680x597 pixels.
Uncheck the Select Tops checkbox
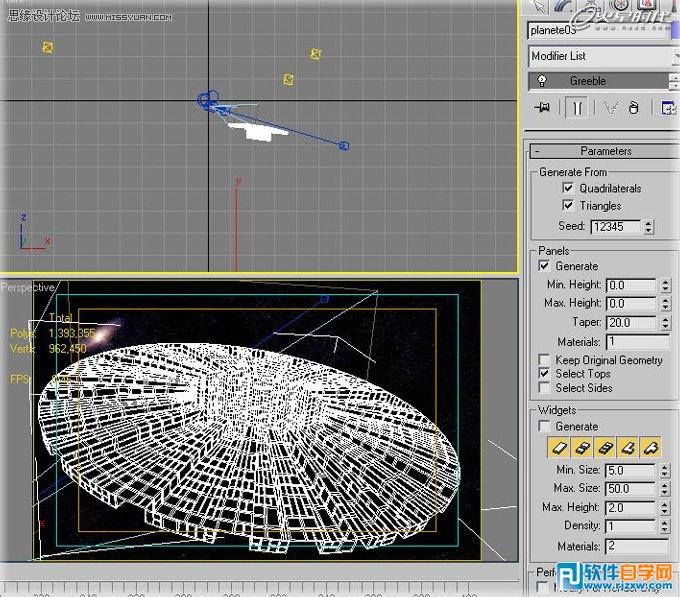[544, 373]
